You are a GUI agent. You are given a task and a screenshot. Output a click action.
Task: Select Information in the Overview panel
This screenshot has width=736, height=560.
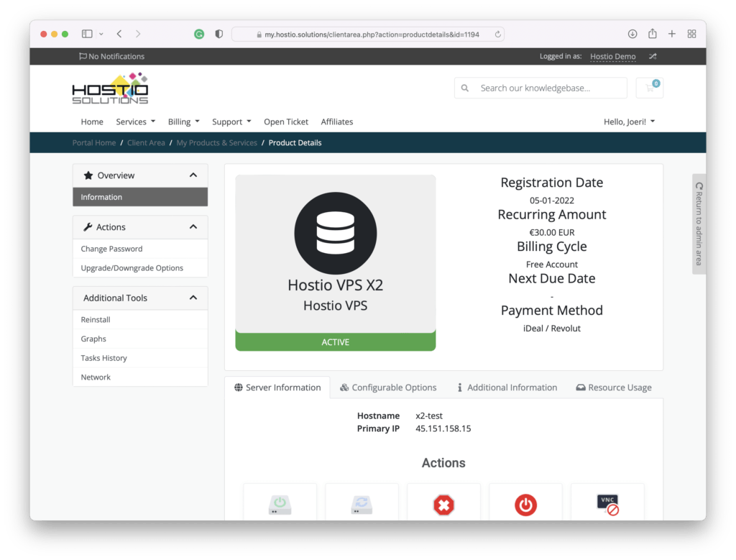pos(140,197)
